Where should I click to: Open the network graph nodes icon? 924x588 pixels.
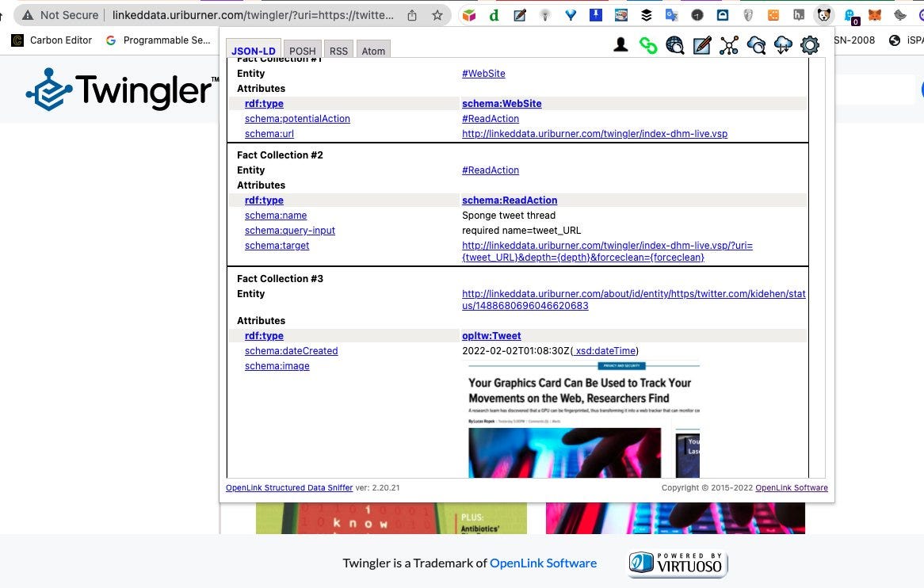click(729, 45)
